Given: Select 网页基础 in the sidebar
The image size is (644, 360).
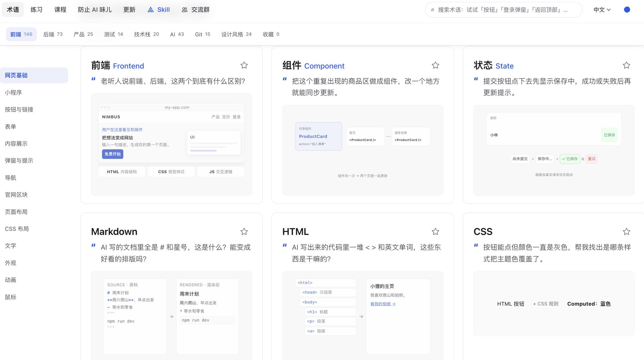Looking at the screenshot, I should (x=34, y=75).
